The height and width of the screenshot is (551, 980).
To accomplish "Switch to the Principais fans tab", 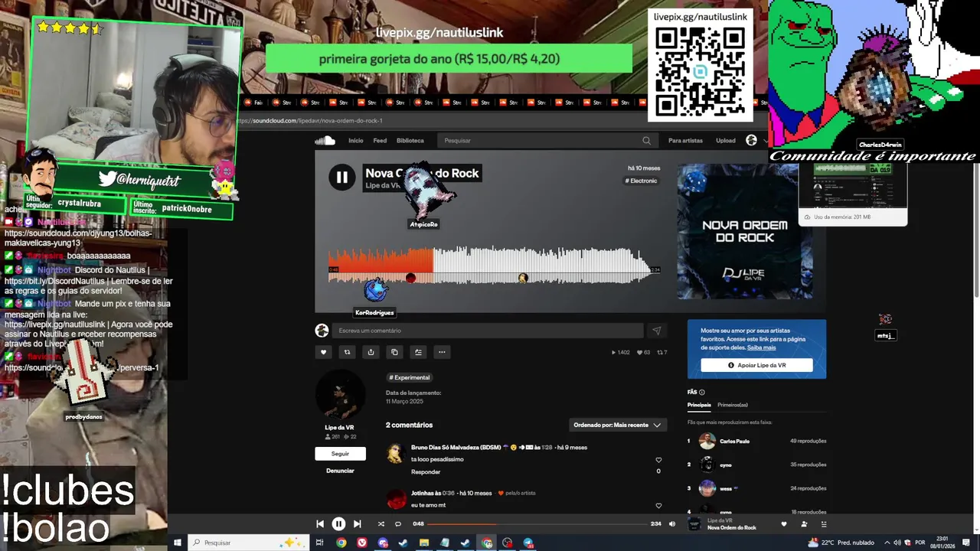I will pos(699,405).
